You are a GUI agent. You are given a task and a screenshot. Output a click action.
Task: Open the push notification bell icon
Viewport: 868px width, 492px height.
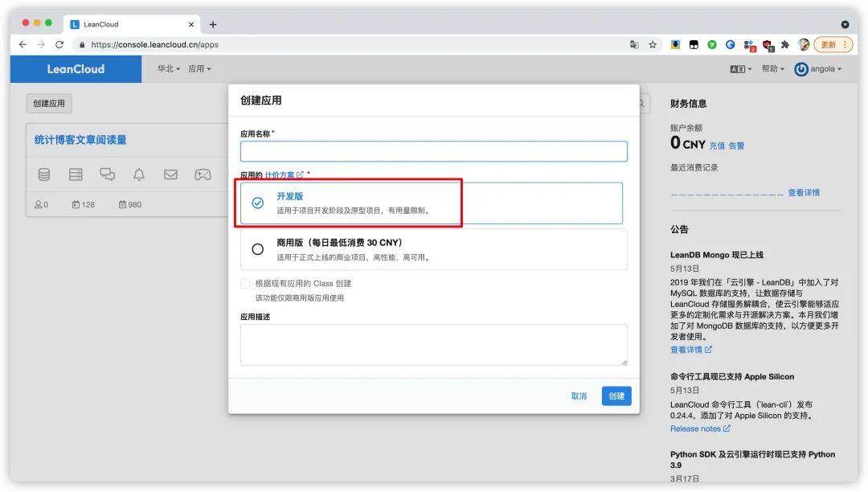tap(139, 175)
